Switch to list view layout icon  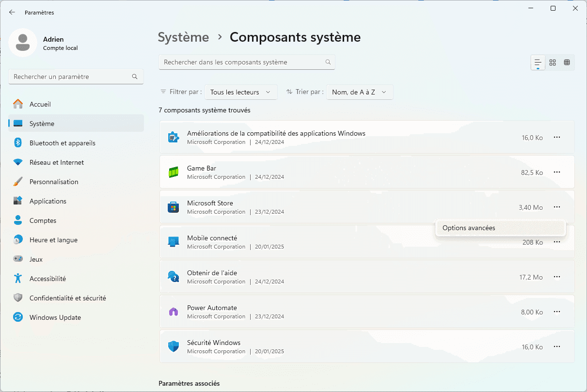tap(538, 63)
